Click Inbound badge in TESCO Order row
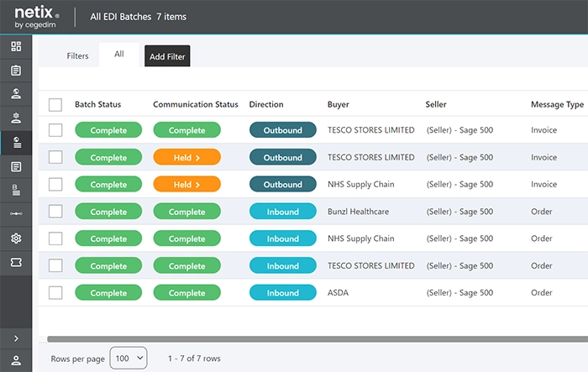588x372 pixels. (283, 265)
